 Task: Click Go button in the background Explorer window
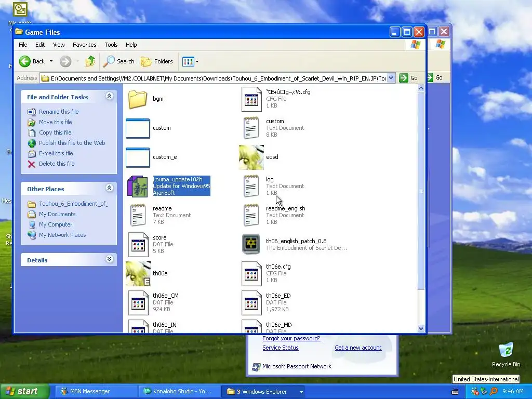tap(435, 78)
